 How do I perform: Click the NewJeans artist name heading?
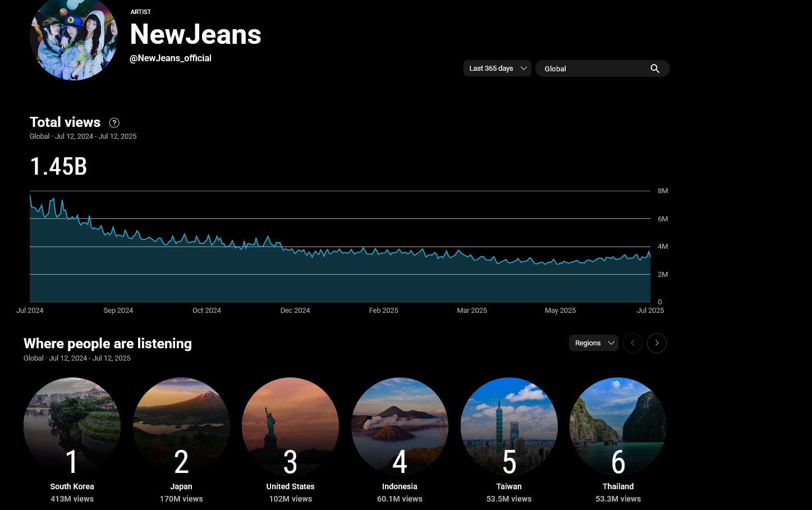[195, 34]
